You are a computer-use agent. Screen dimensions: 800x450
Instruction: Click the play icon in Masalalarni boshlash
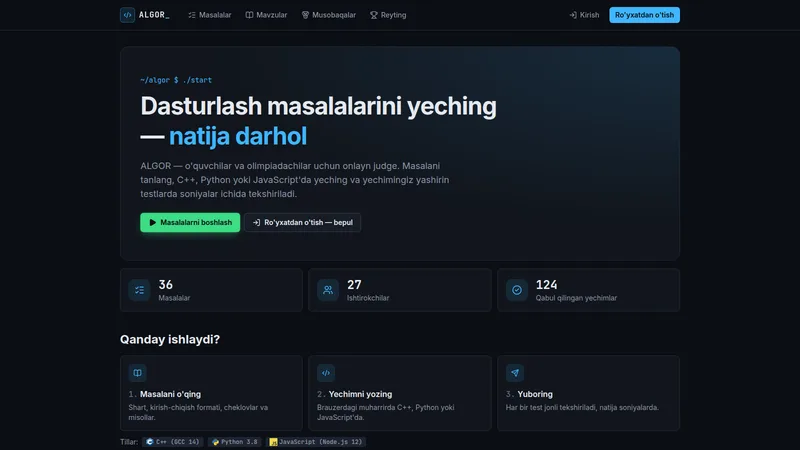click(152, 222)
